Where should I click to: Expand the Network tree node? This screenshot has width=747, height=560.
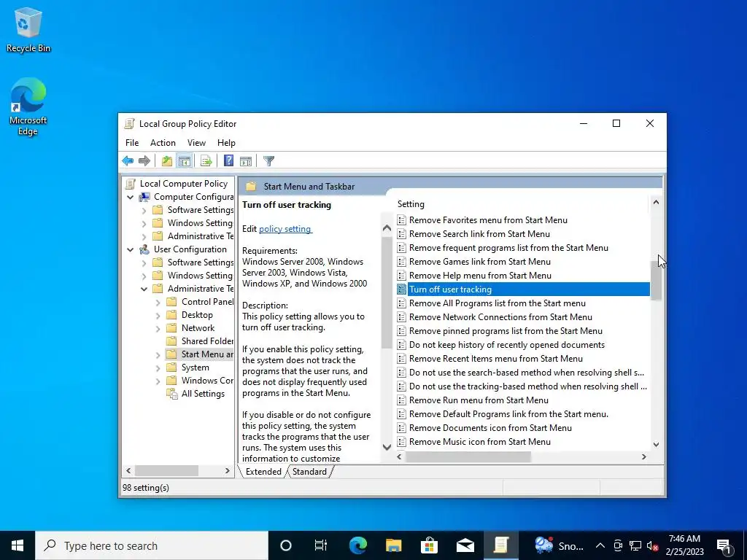(x=158, y=328)
